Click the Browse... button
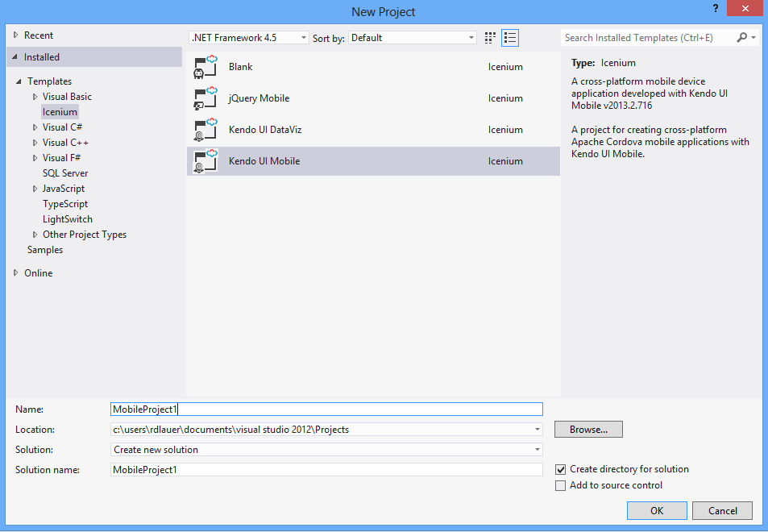768x532 pixels. coord(588,430)
